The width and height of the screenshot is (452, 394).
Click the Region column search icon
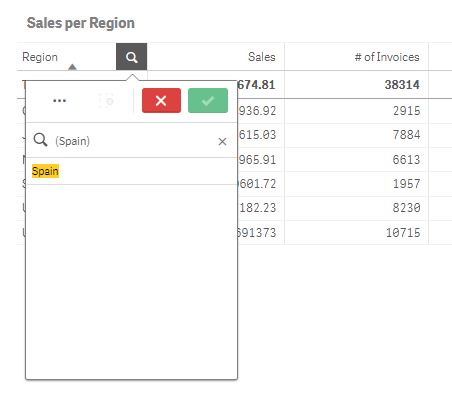point(131,57)
